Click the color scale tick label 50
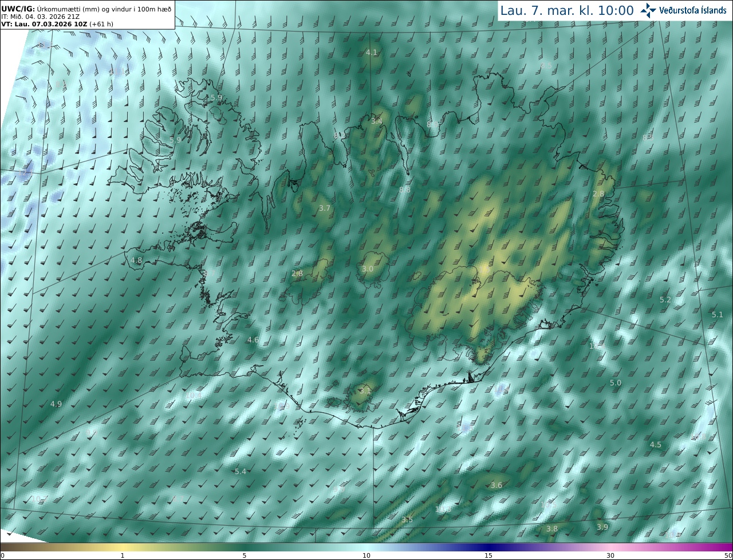733x560 pixels. click(728, 556)
